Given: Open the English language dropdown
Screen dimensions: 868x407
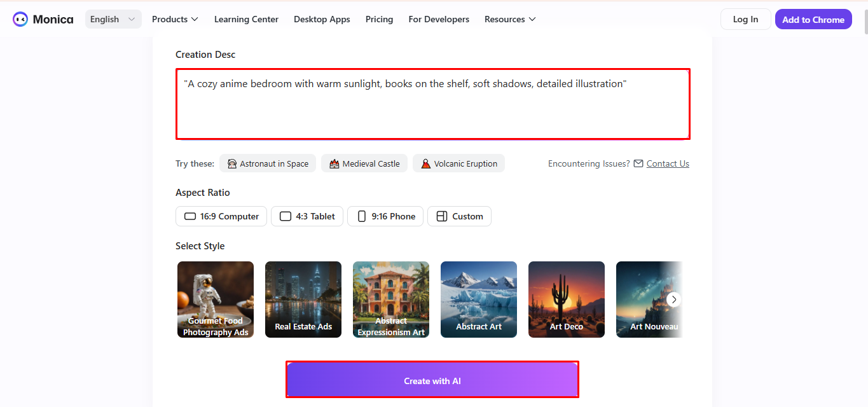Looking at the screenshot, I should [113, 19].
